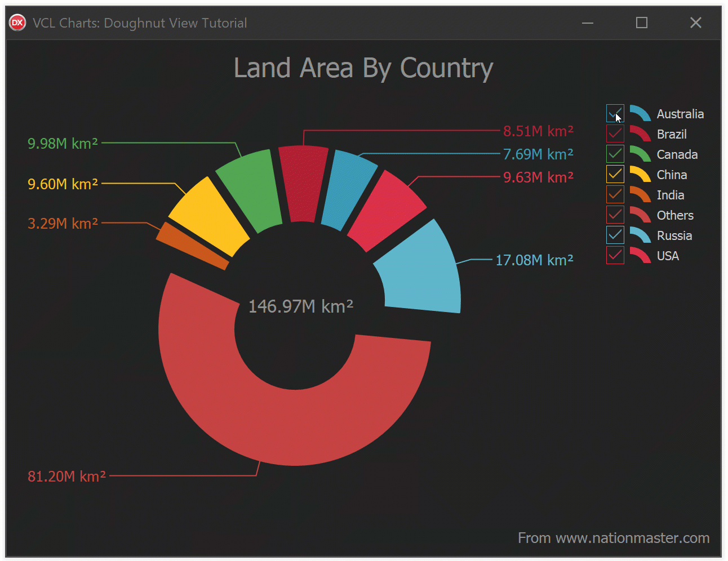728x561 pixels.
Task: Hide the Others series via checkbox
Action: (615, 215)
